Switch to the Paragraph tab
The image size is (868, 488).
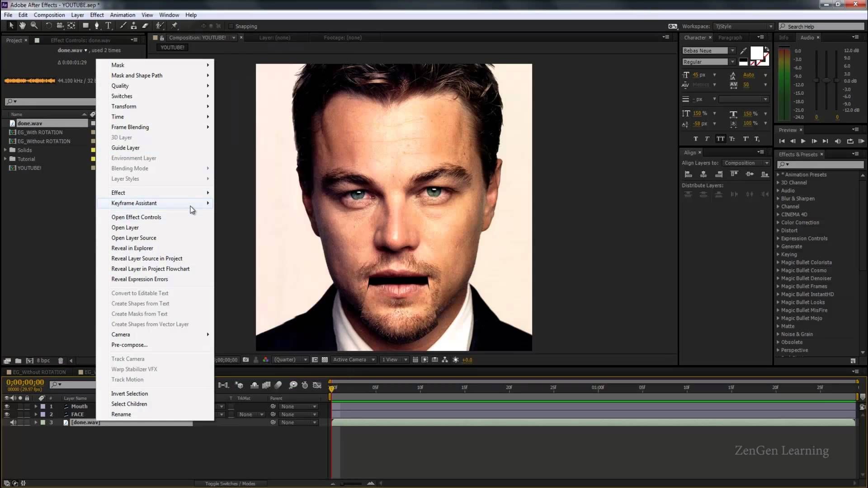pos(730,38)
